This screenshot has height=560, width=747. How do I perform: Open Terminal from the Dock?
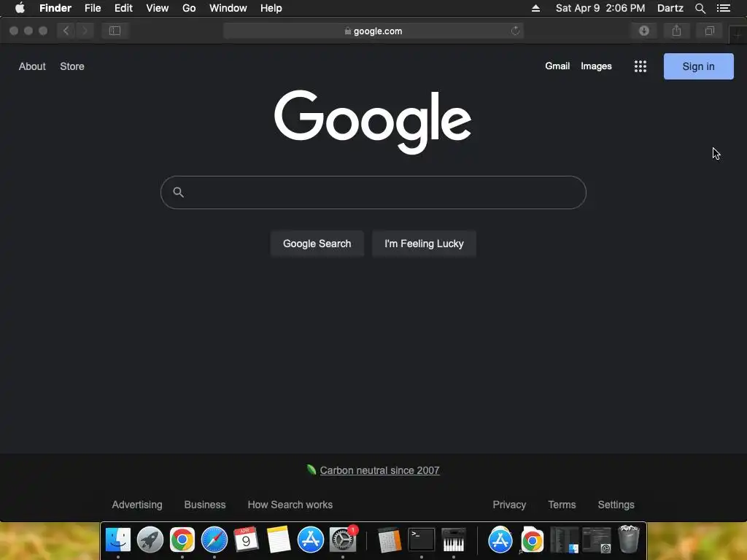(422, 540)
